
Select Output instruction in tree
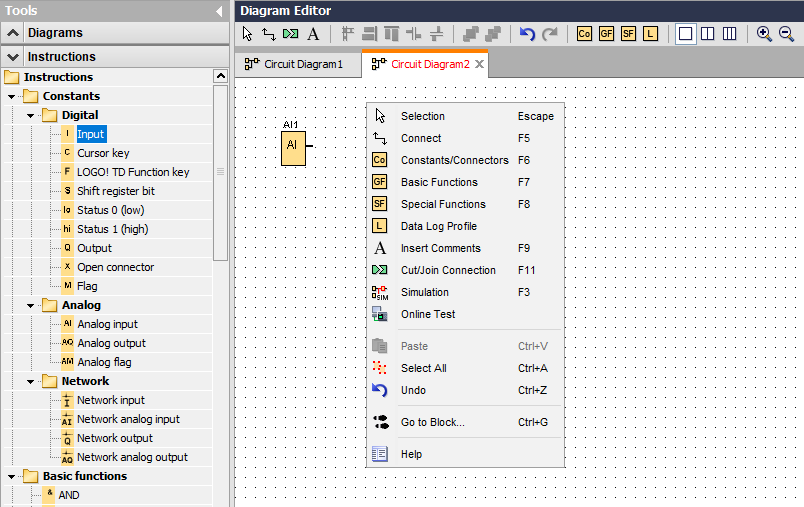tap(94, 248)
